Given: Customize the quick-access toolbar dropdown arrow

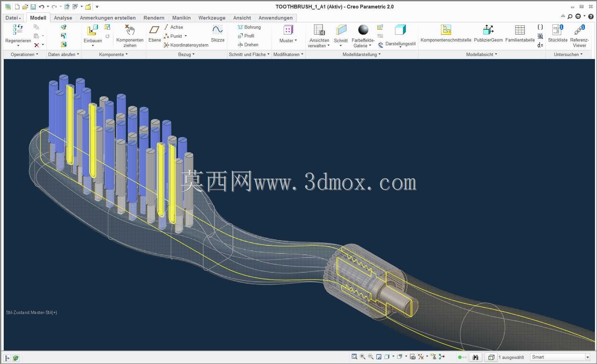Looking at the screenshot, I should point(97,7).
